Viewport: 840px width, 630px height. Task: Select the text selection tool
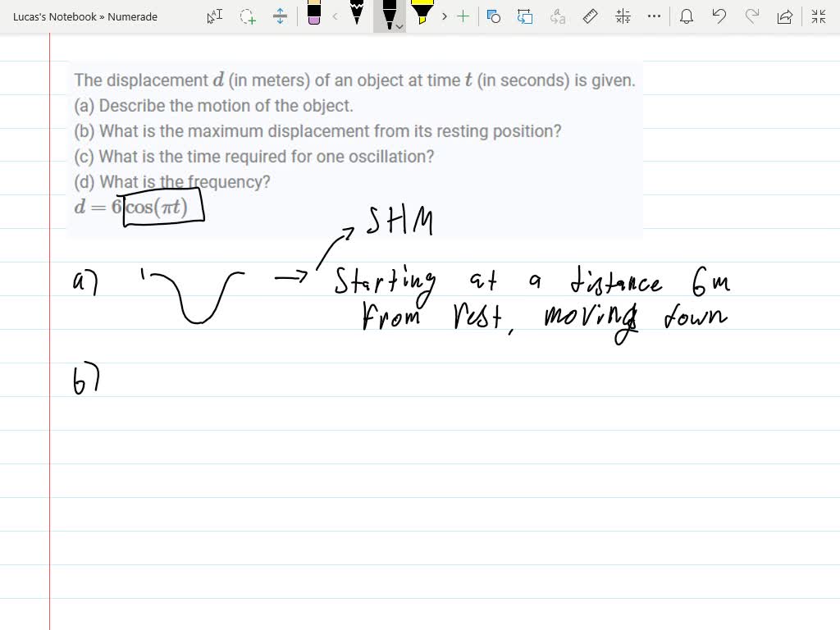click(213, 16)
